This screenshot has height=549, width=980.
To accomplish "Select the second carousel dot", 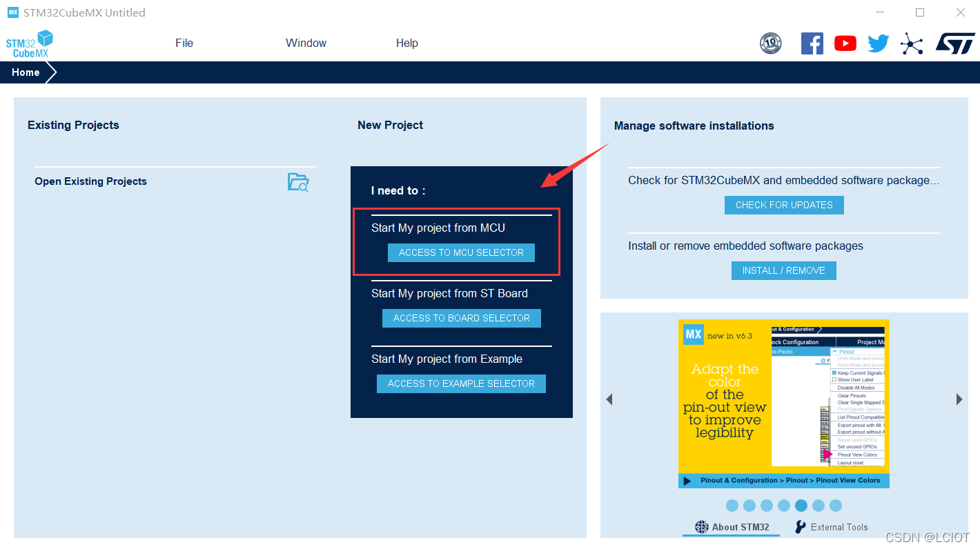I will click(749, 506).
